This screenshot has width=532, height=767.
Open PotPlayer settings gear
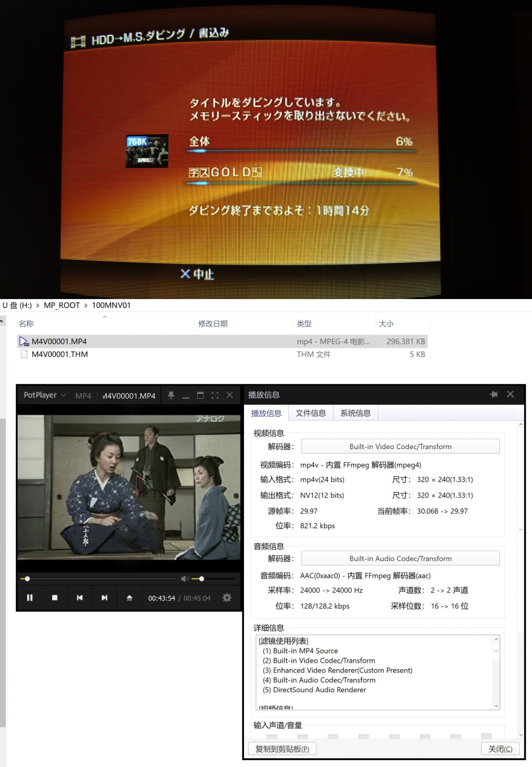(x=227, y=598)
